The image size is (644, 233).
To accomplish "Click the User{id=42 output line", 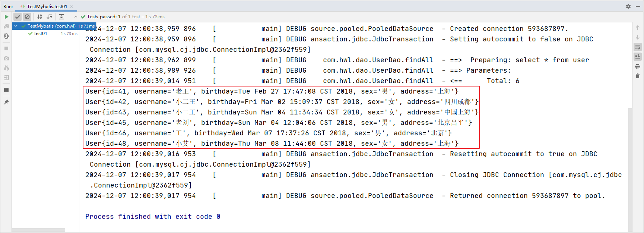I will (x=282, y=102).
